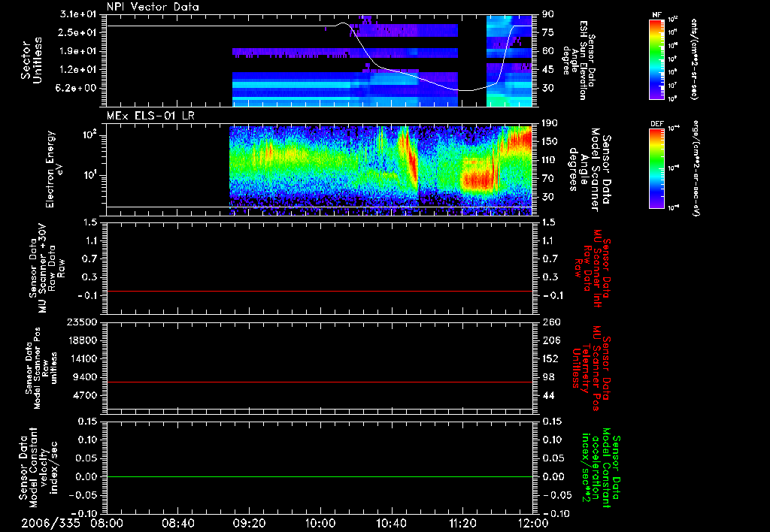Click the 190 scanner angle tick
The image size is (770, 532).
(x=551, y=123)
